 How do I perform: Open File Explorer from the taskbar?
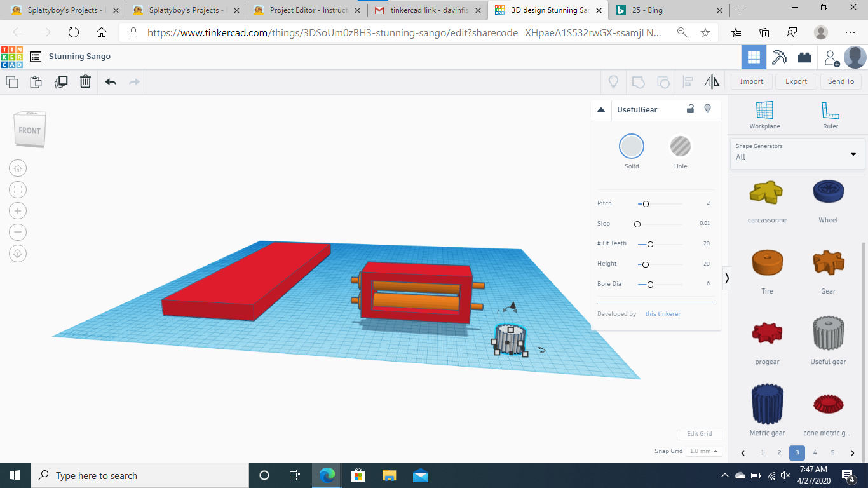click(x=389, y=475)
